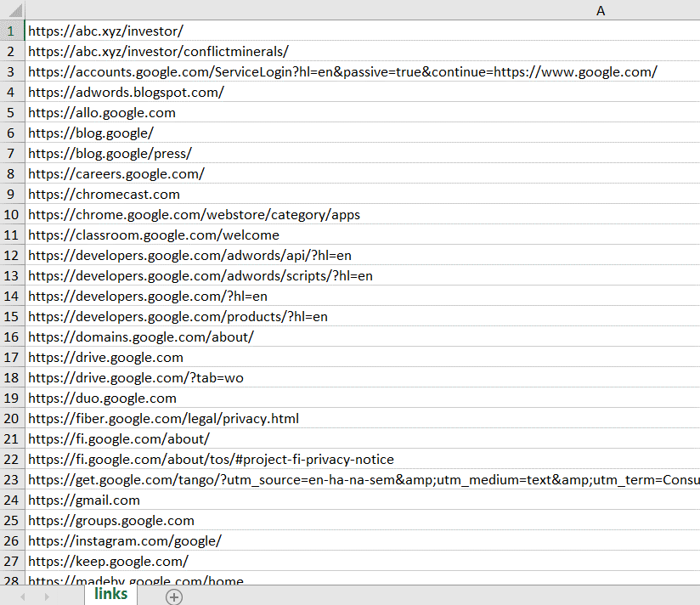
Task: Select row 5 header
Action: 12,112
